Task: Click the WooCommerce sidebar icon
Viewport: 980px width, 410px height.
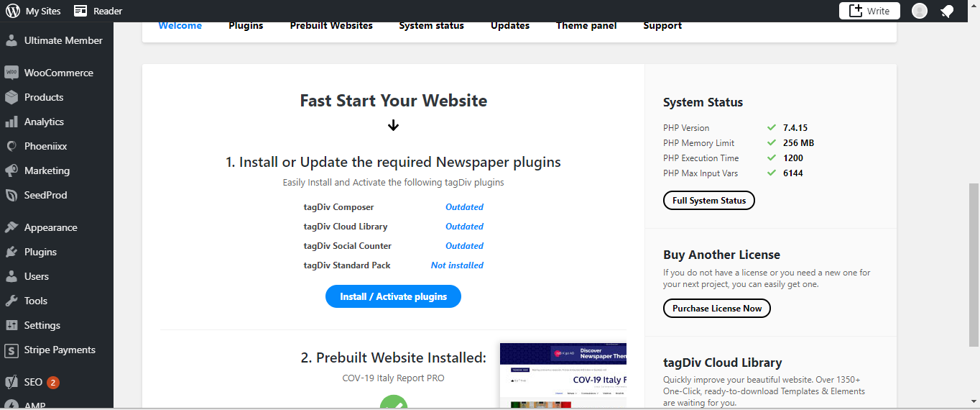Action: (x=11, y=73)
